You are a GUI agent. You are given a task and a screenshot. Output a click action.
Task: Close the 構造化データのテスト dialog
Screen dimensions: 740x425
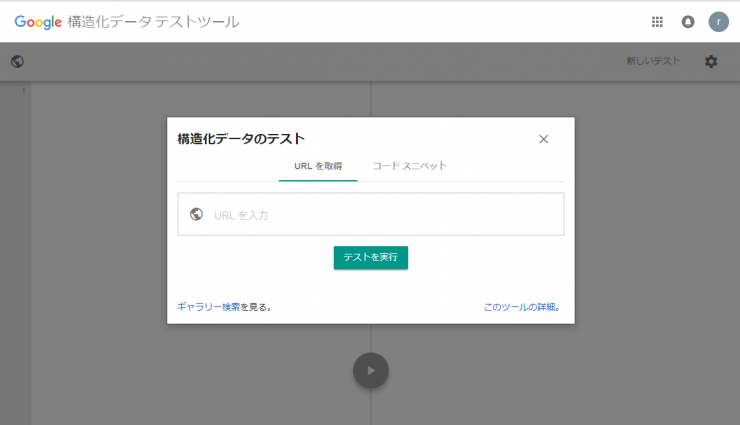543,139
